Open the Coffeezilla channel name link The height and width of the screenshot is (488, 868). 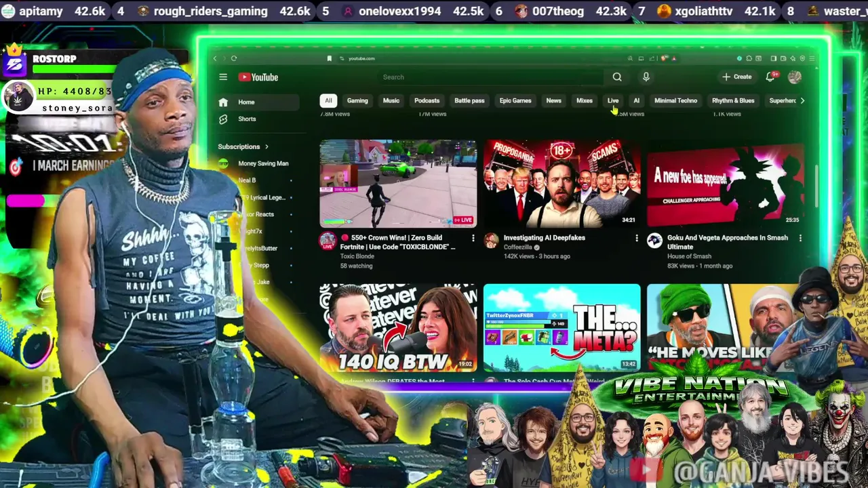[519, 247]
